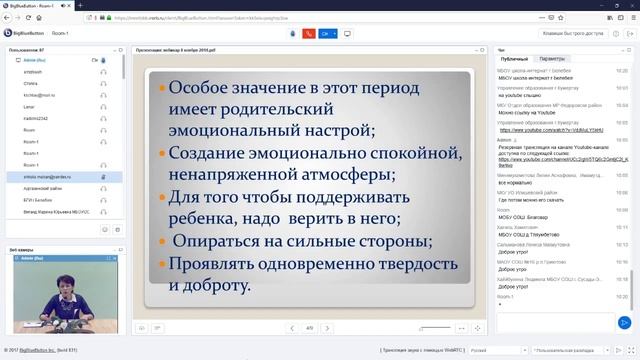Maximize the Presentation panel

coord(482,50)
